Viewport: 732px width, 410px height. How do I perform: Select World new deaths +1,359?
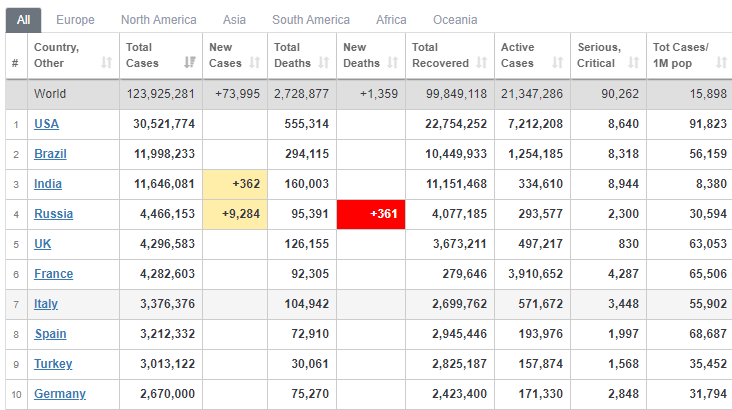click(x=379, y=94)
